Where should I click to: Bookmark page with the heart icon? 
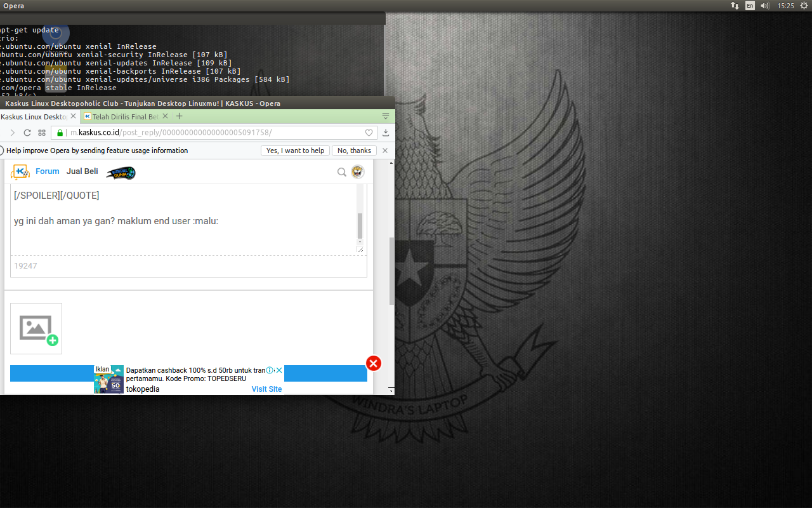(369, 133)
